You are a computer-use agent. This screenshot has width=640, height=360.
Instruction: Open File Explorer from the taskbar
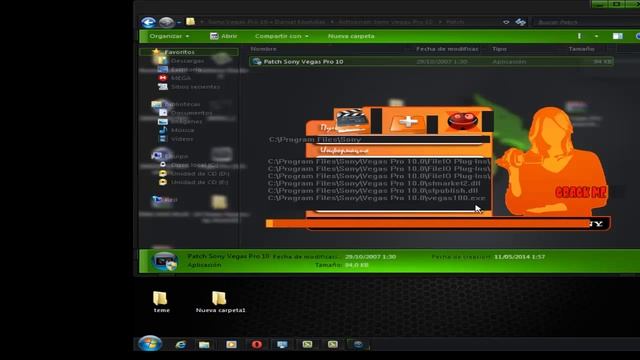(204, 344)
